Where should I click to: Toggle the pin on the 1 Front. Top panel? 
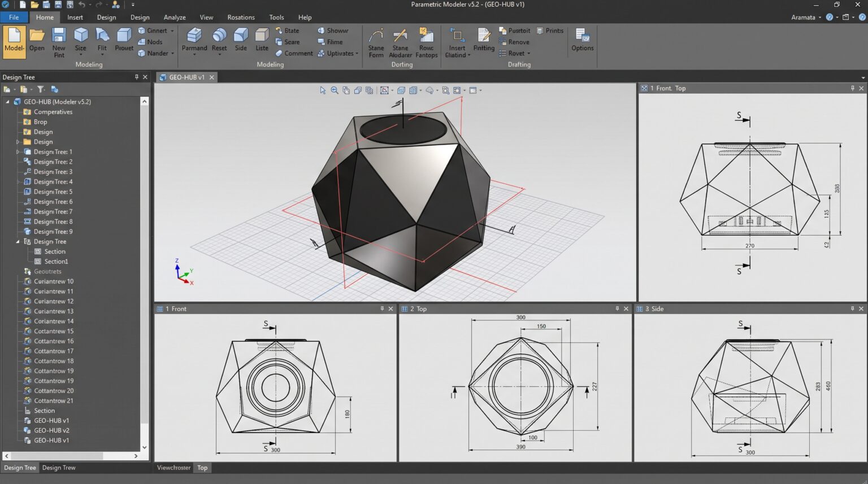click(853, 88)
